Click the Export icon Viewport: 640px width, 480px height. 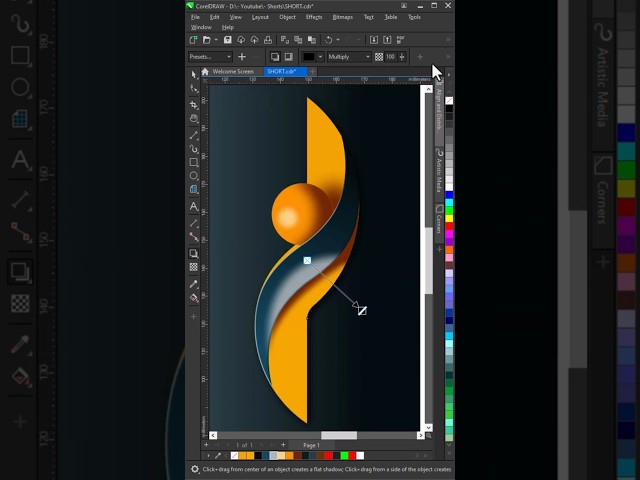pos(387,40)
